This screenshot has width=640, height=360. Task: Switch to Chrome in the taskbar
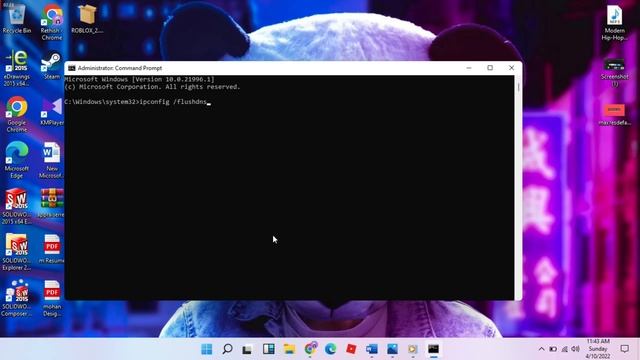tap(310, 349)
